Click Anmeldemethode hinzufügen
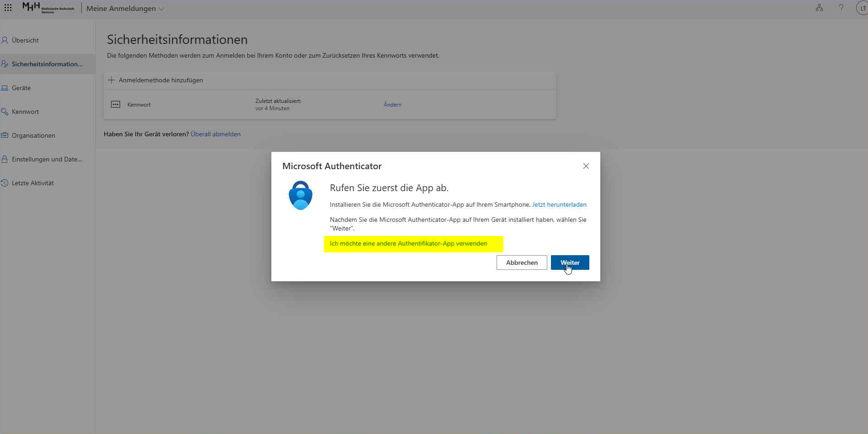 pyautogui.click(x=155, y=80)
